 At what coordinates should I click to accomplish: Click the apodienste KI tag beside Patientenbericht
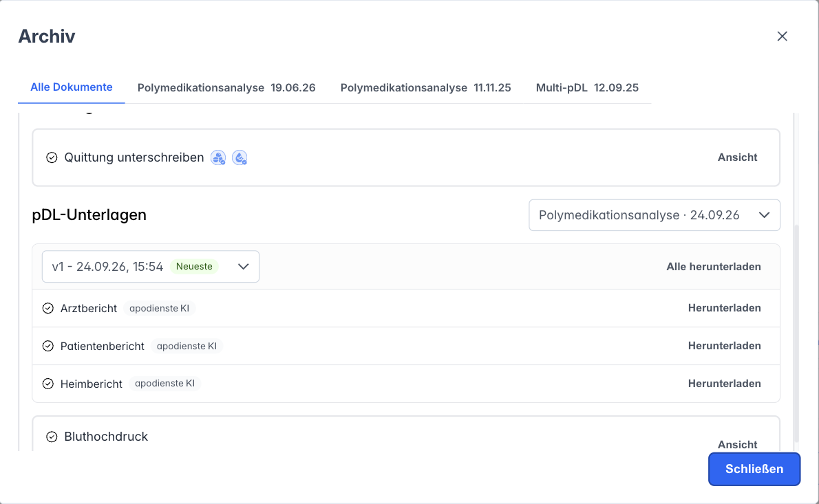[x=187, y=346]
